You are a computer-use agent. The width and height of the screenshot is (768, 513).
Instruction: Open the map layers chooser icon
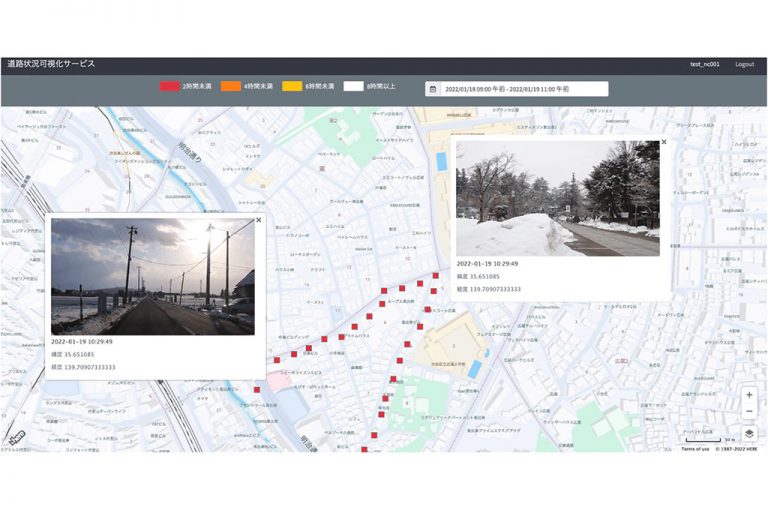pos(749,434)
